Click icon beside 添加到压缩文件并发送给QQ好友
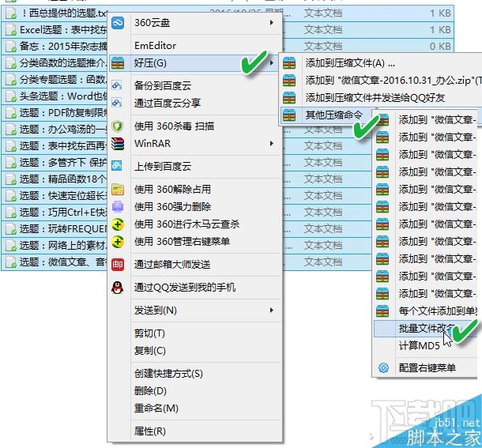The height and width of the screenshot is (448, 482). pyautogui.click(x=289, y=97)
